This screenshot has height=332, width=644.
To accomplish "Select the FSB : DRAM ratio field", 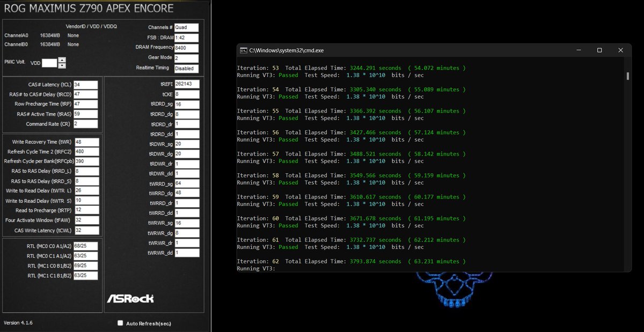I will [186, 38].
